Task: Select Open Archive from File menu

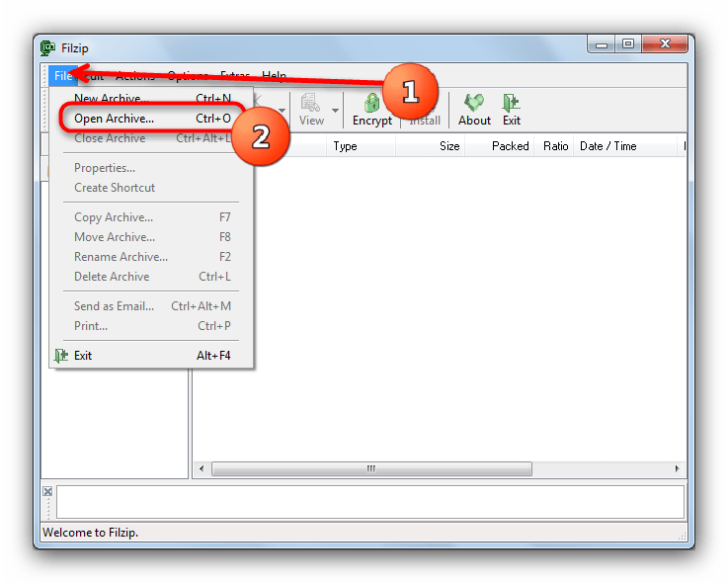Action: (x=152, y=119)
